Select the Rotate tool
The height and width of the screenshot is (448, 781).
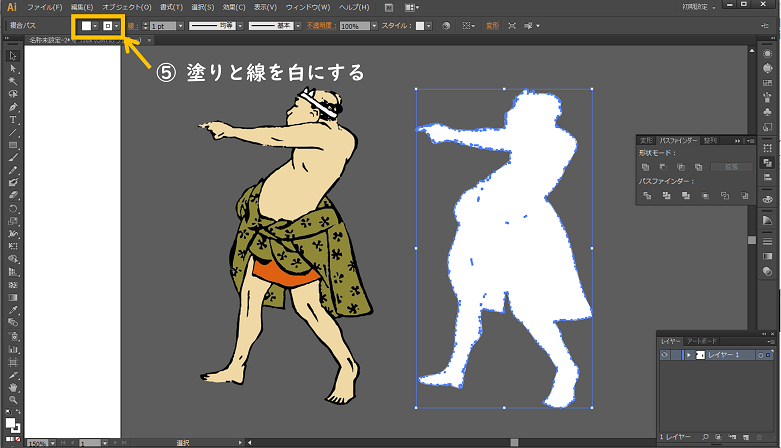(x=13, y=208)
